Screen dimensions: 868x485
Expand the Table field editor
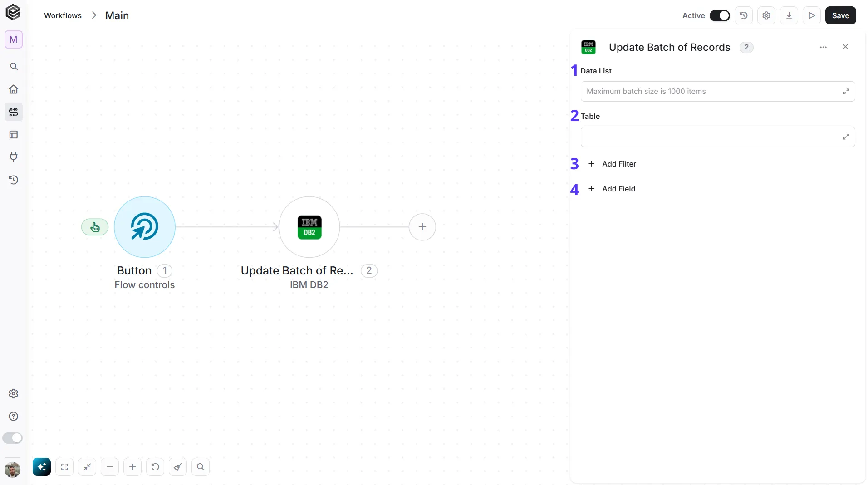pos(846,137)
